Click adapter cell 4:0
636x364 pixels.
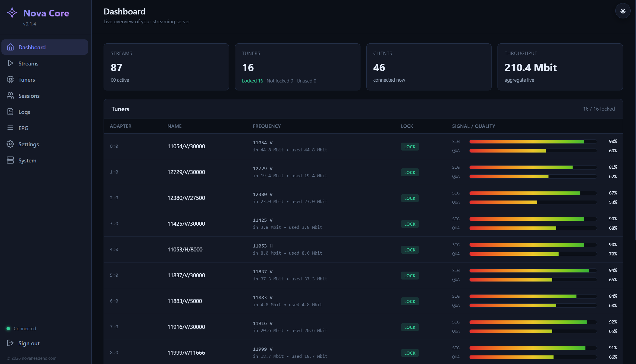tap(114, 249)
